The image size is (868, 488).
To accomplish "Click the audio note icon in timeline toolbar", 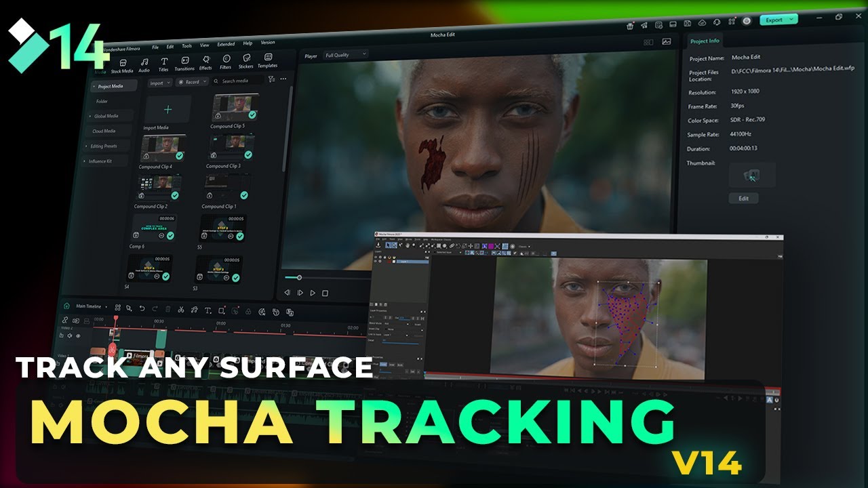I will coord(195,310).
